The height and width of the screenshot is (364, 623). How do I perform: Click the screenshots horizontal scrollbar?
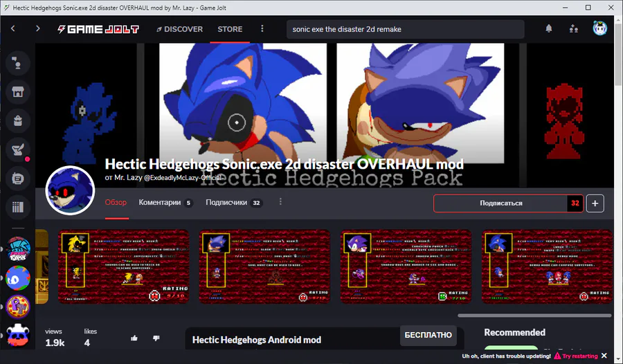534,316
